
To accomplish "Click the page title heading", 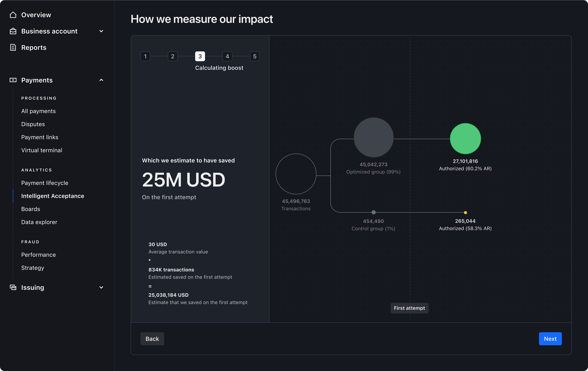I will point(202,19).
